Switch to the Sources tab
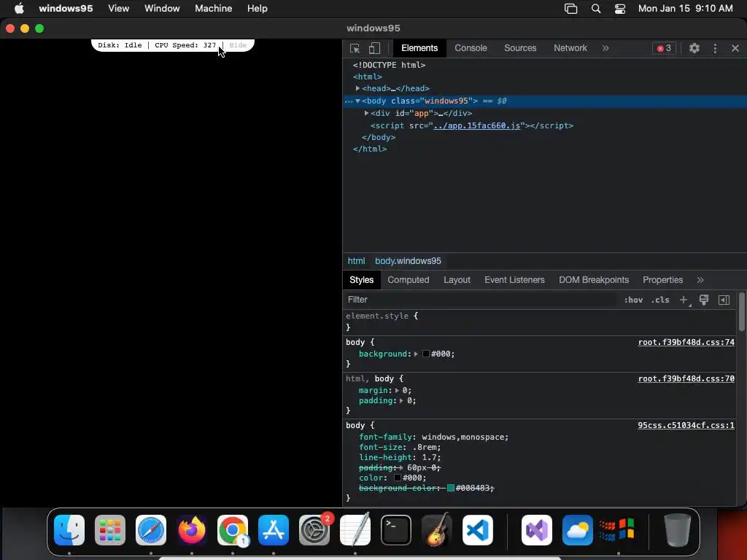This screenshot has width=747, height=560. click(x=519, y=48)
